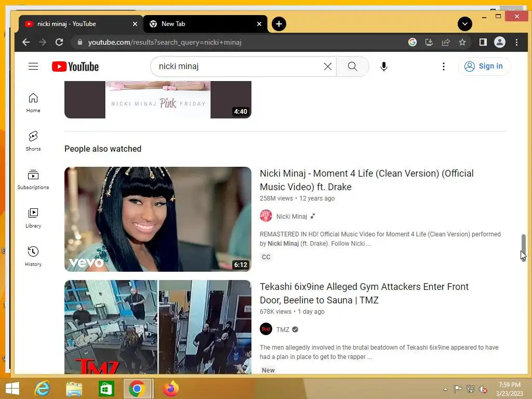Click the New badge under TMZ video
Viewport: 532px width, 399px height.
click(x=268, y=370)
